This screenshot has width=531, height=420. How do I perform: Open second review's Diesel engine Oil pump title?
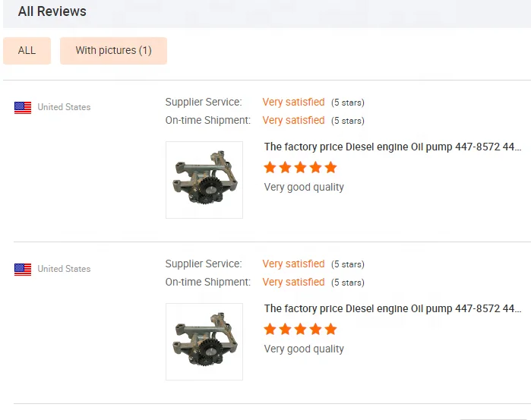[x=393, y=309]
